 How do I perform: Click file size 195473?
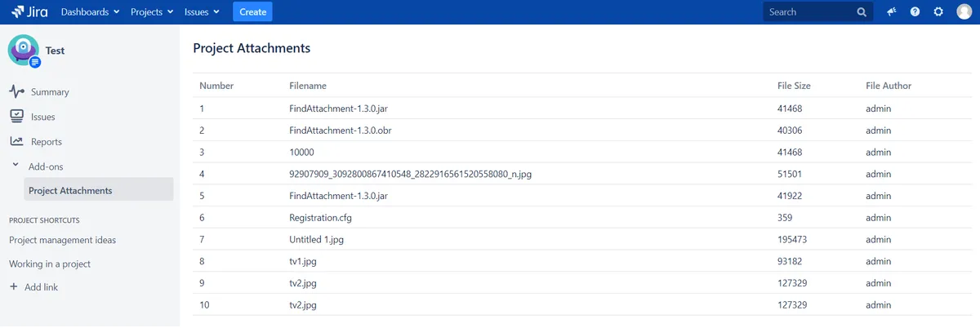pos(792,240)
